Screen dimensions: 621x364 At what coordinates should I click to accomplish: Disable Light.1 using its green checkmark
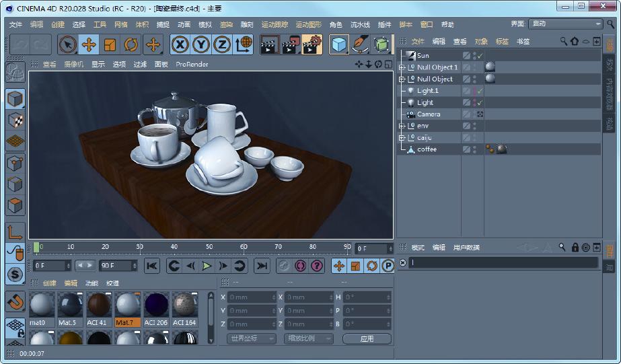480,91
